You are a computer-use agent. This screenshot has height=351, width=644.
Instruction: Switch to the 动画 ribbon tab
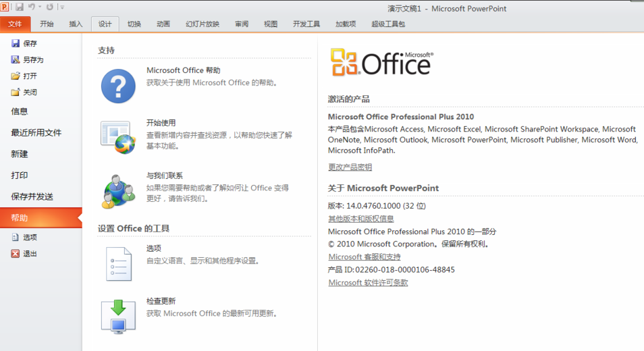(163, 24)
